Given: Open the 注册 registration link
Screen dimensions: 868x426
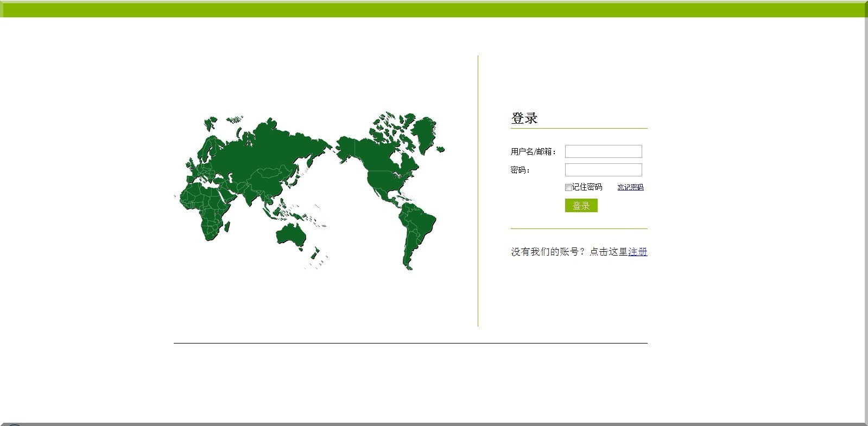Looking at the screenshot, I should click(x=638, y=252).
